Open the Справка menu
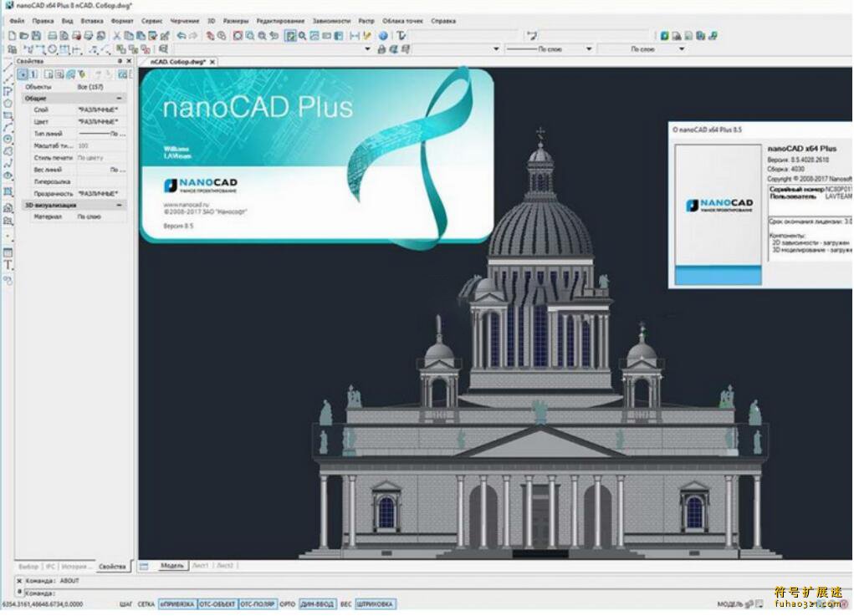Screen dimensions: 854x616 click(x=443, y=21)
